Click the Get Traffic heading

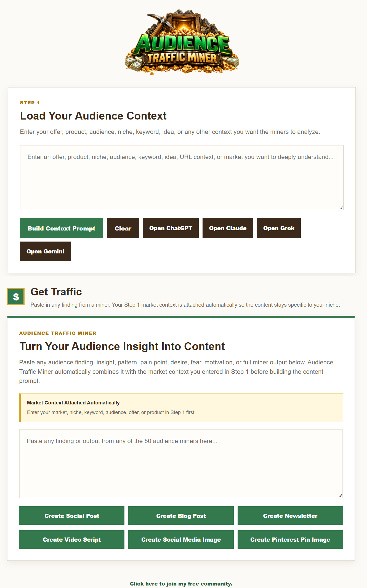pos(56,292)
